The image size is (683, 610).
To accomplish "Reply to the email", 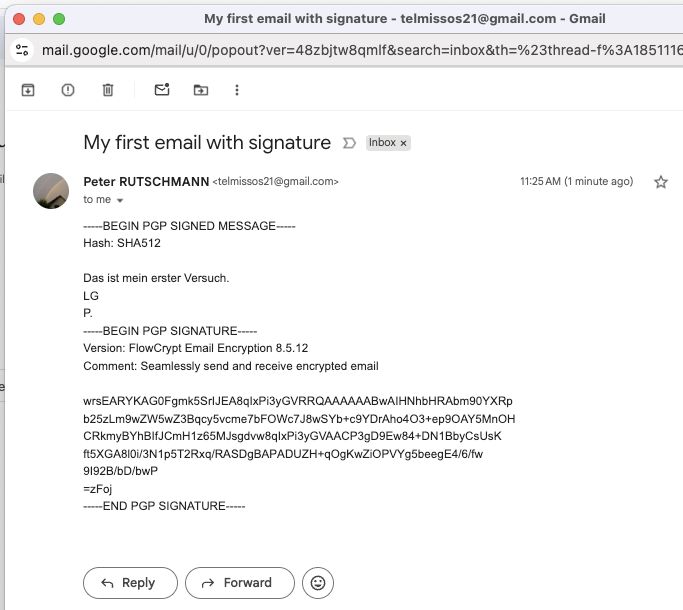I will [130, 583].
